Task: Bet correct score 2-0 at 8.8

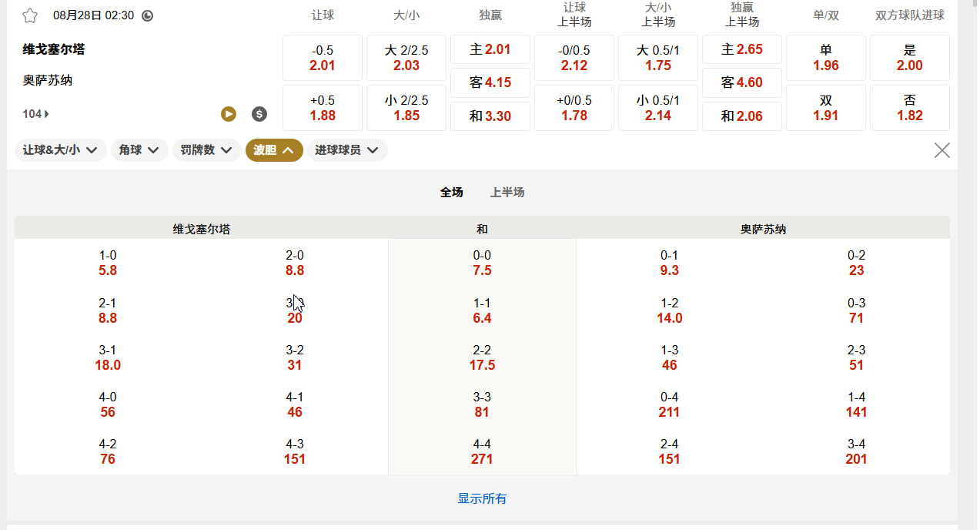Action: click(x=295, y=263)
